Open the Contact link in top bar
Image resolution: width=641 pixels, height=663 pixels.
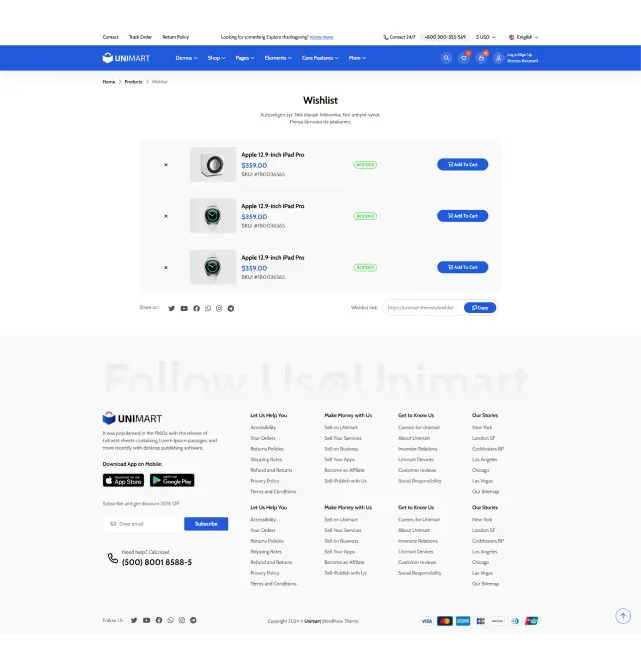pos(110,37)
